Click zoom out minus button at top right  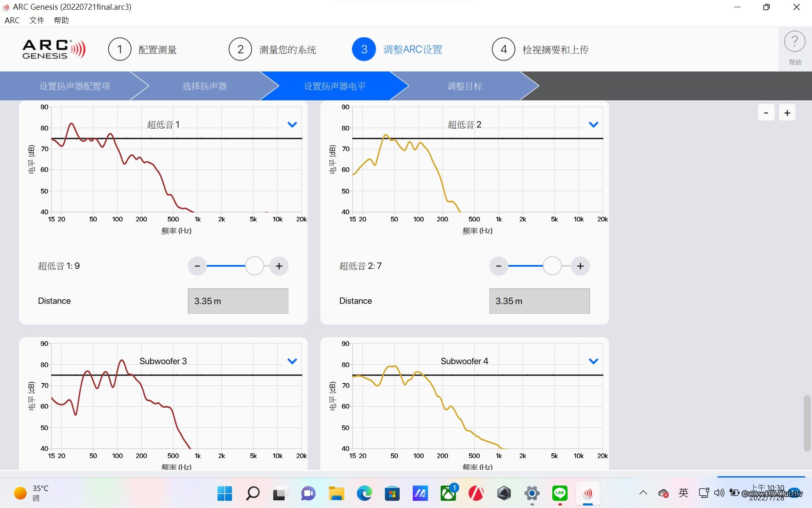point(766,113)
